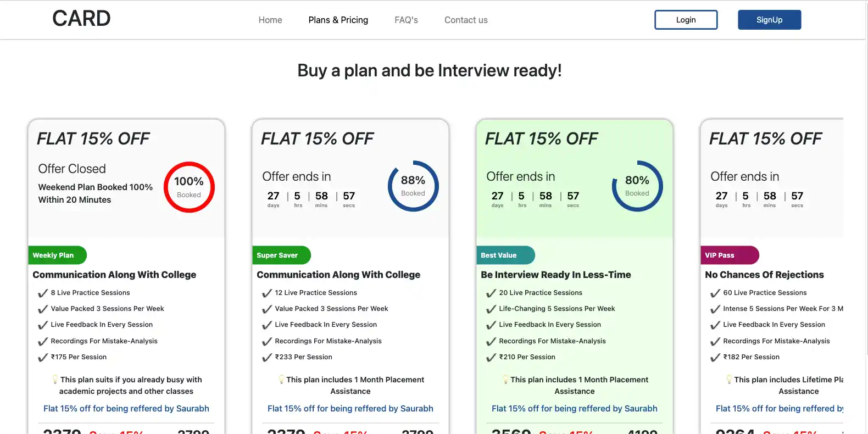Click checkmark beside ₹233 Per Session
Image resolution: width=868 pixels, height=434 pixels.
(x=267, y=358)
